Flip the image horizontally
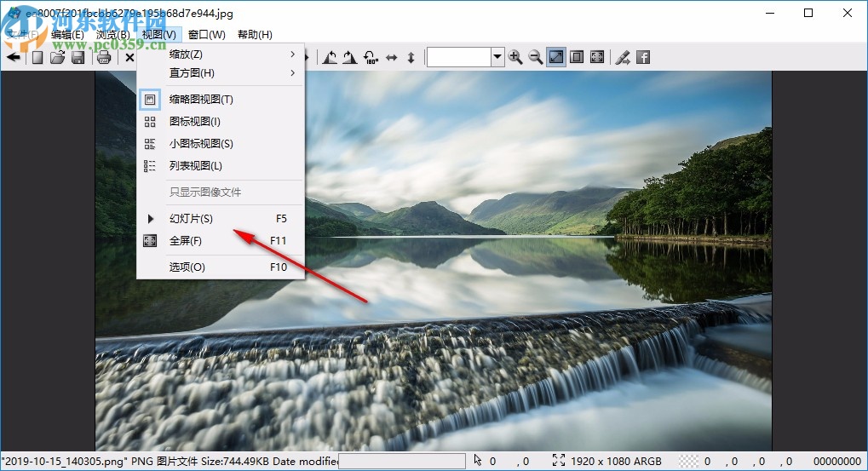Image resolution: width=868 pixels, height=471 pixels. click(391, 57)
